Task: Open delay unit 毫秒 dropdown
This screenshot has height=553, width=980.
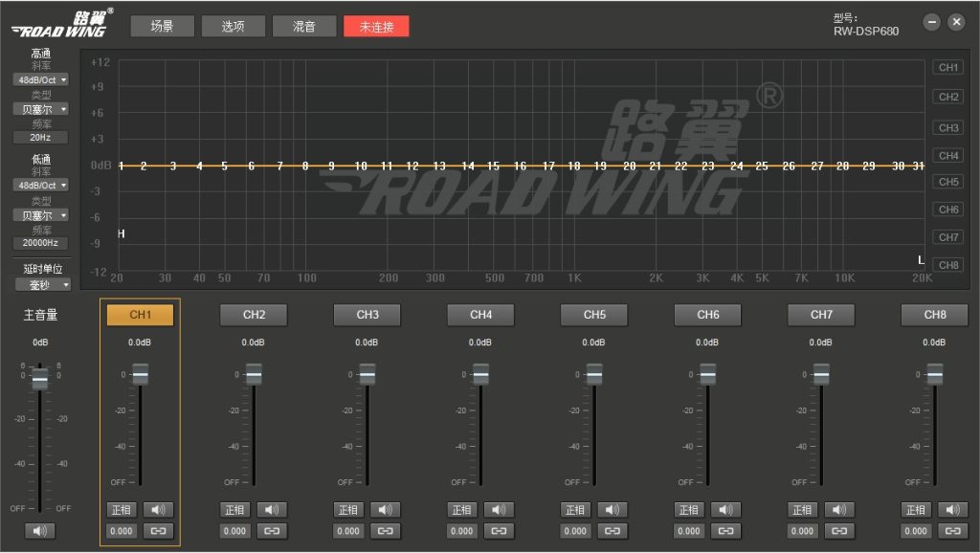Action: pyautogui.click(x=43, y=285)
